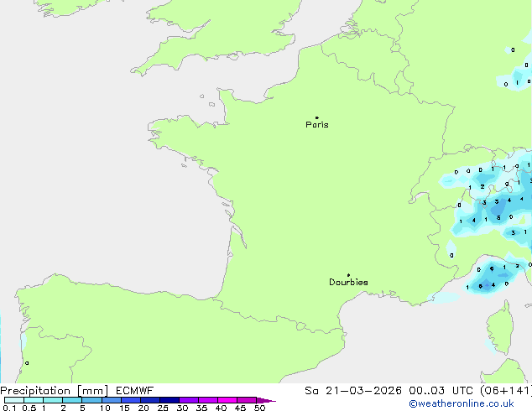Pick the 30–35 mm purple legend swatch
Image resolution: width=532 pixels, height=411 pixels.
pyautogui.click(x=189, y=400)
